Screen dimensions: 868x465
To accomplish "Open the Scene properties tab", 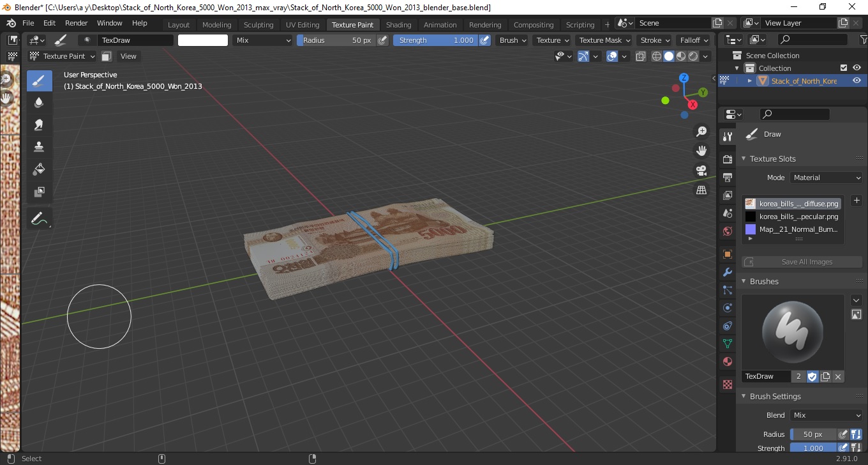I will 727,213.
